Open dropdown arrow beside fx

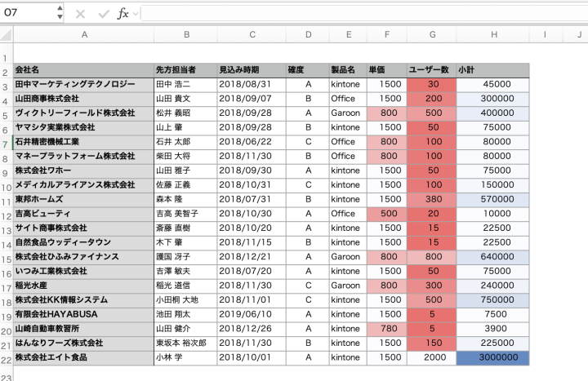coord(136,14)
